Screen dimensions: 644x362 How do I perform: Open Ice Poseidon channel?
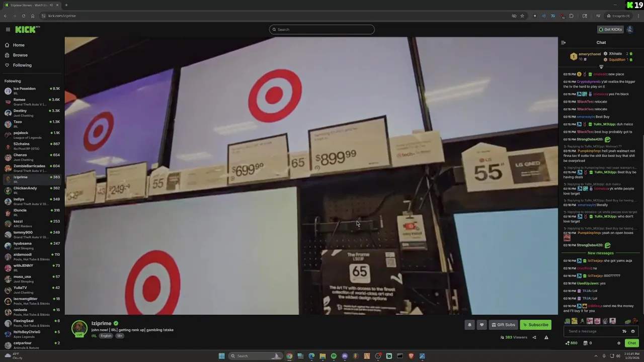(x=32, y=91)
